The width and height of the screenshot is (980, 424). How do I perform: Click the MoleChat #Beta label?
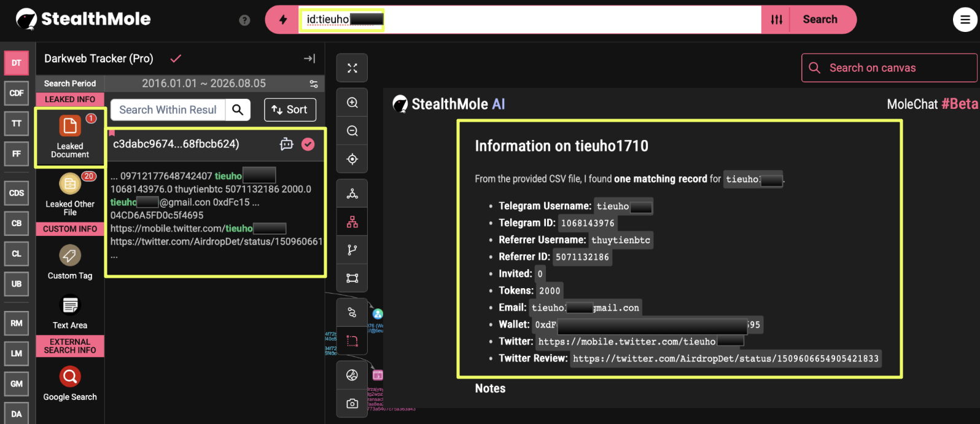point(932,104)
